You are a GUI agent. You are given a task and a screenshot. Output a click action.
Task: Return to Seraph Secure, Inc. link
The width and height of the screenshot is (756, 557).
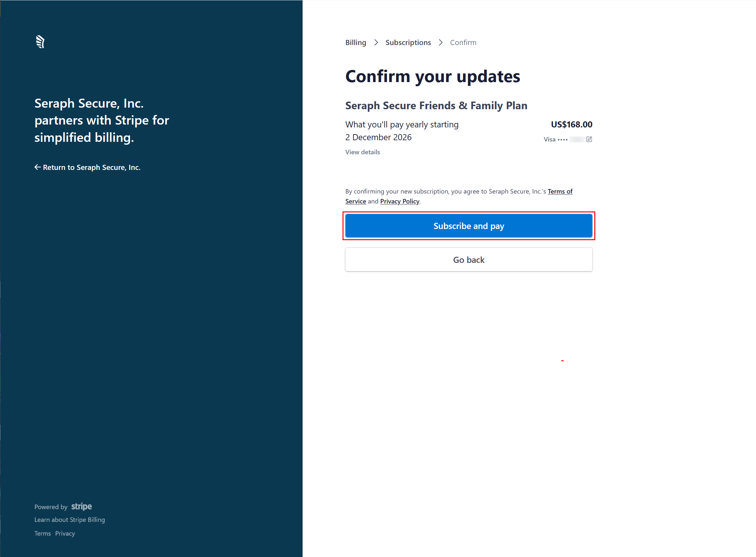pyautogui.click(x=91, y=167)
